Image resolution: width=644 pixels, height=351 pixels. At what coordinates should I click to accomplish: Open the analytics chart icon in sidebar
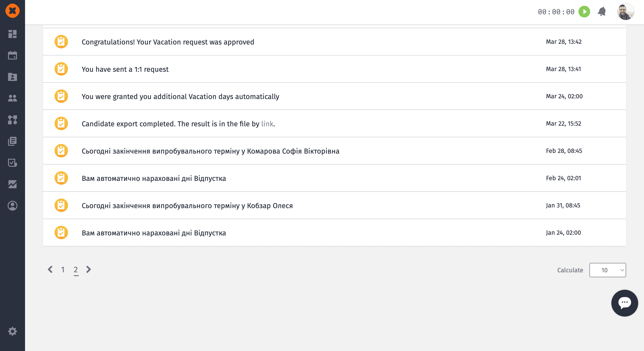13,184
